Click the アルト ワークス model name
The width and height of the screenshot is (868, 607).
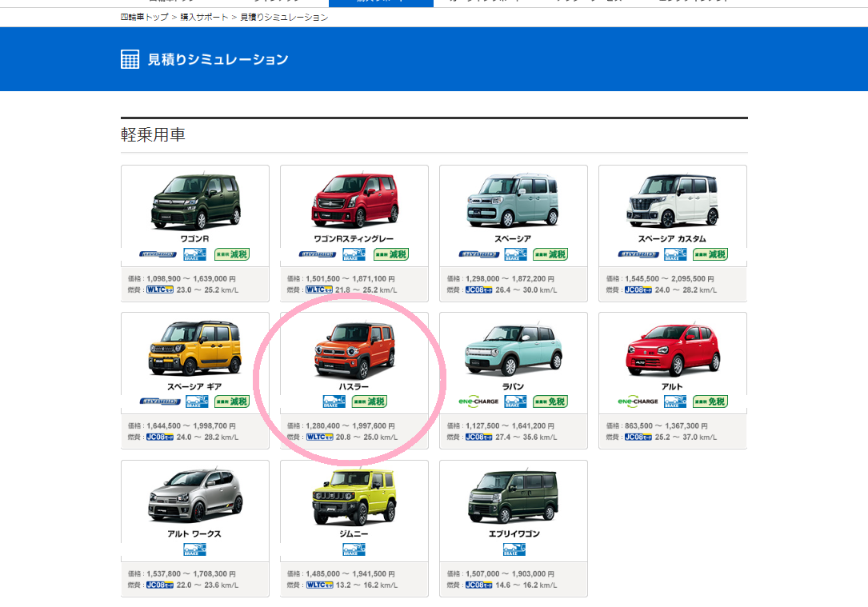click(195, 534)
